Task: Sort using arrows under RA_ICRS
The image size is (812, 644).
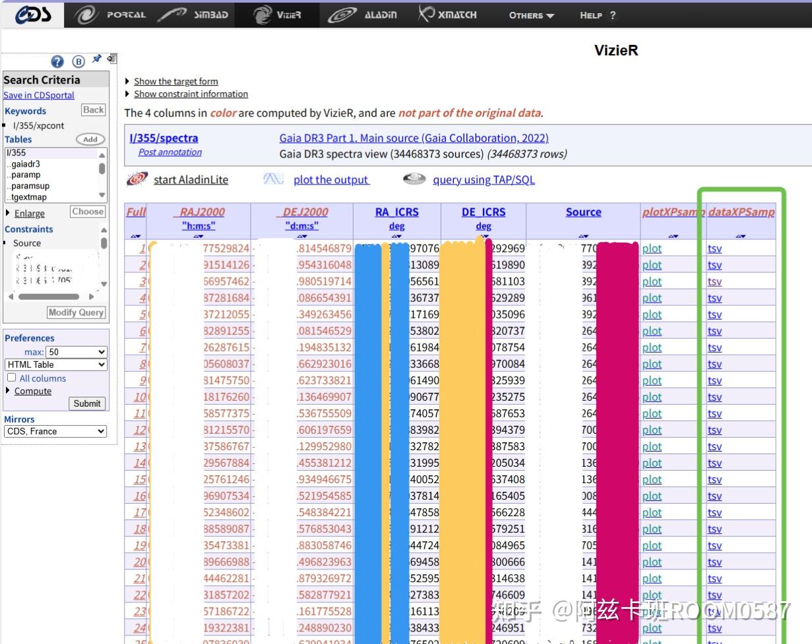Action: pyautogui.click(x=396, y=236)
